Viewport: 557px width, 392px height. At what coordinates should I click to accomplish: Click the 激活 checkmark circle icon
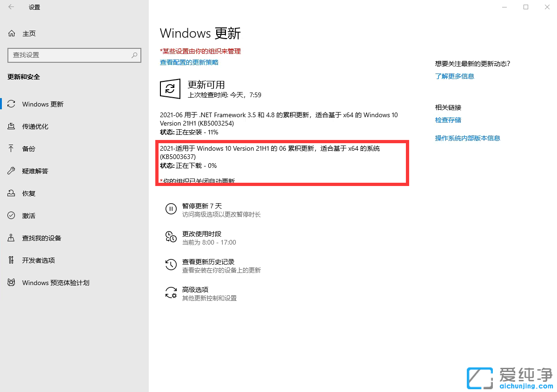11,215
